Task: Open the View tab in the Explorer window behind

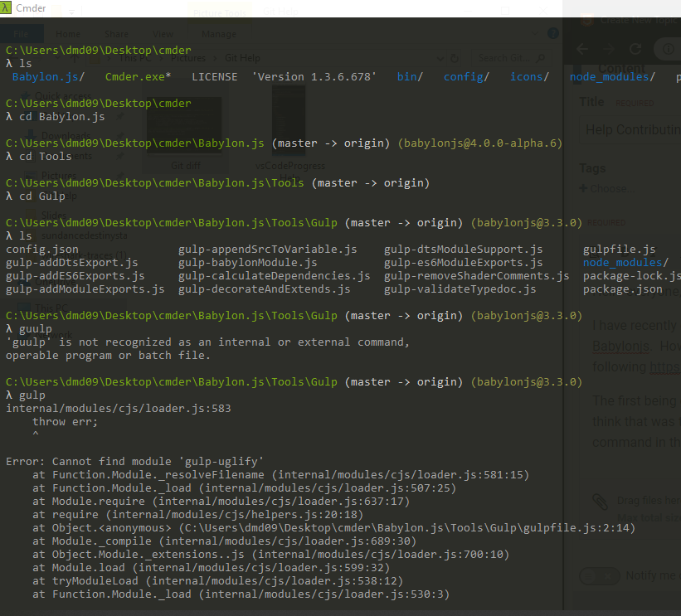Action: (163, 34)
